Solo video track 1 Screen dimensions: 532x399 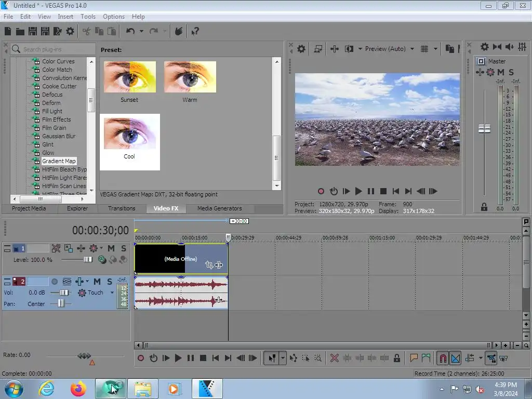[x=124, y=248]
